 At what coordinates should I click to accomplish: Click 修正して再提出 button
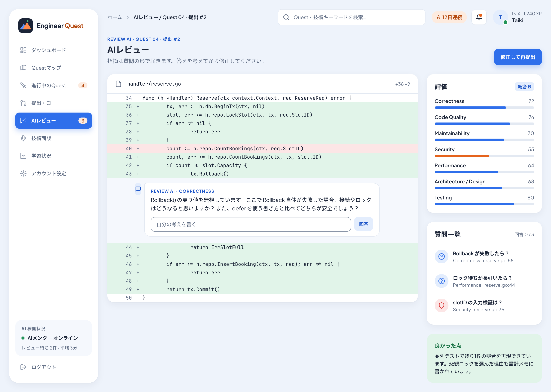tap(518, 57)
